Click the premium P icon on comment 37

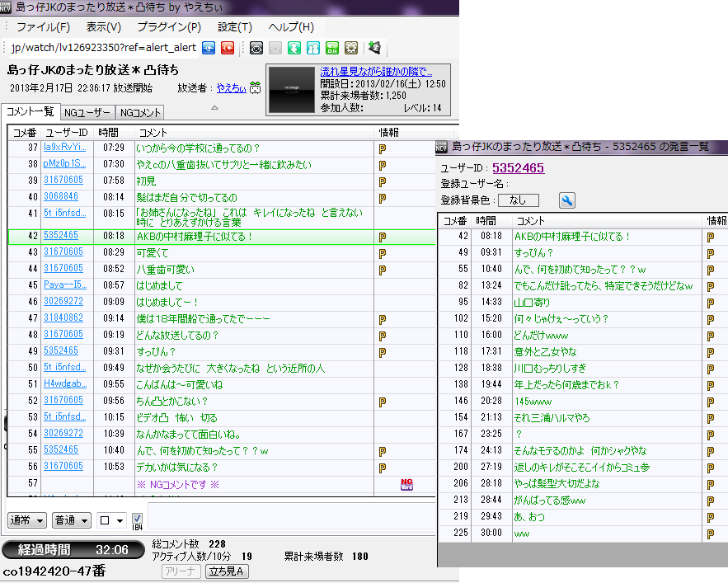382,149
